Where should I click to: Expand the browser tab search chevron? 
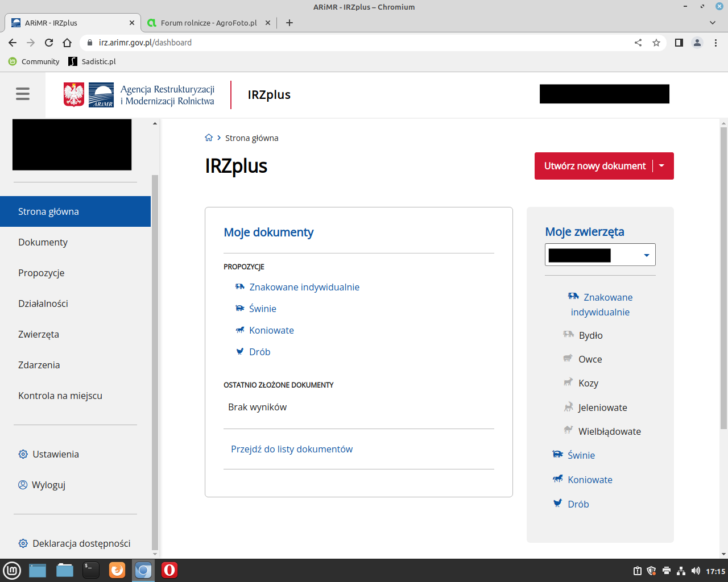tap(713, 23)
